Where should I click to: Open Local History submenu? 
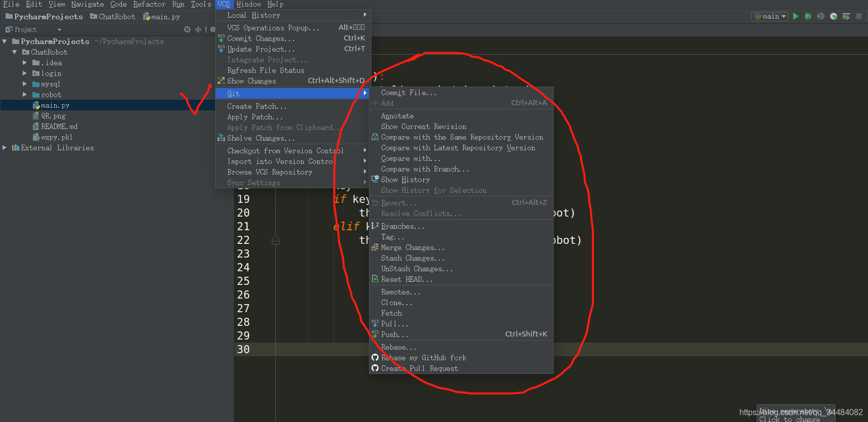[293, 15]
